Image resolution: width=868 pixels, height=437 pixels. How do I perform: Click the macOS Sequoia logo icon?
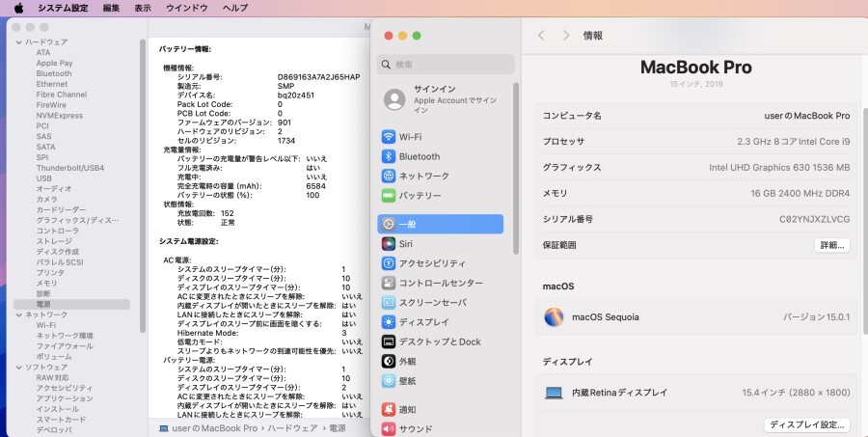coord(555,317)
